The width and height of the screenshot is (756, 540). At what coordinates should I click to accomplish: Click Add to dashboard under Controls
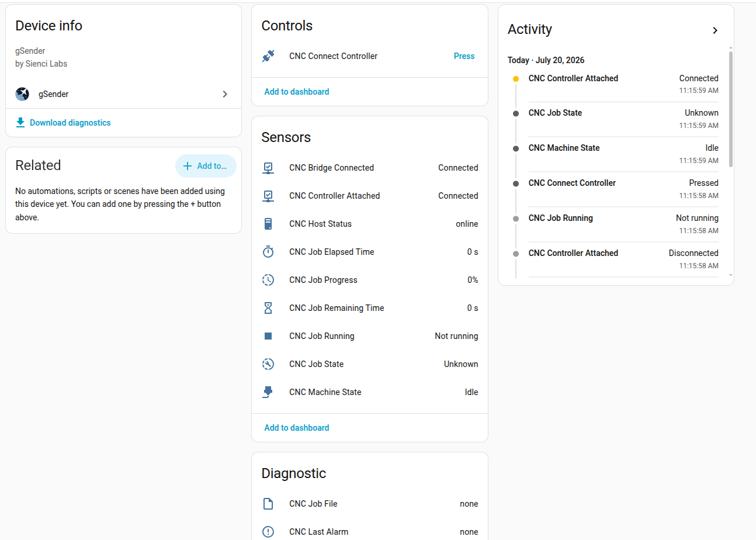pyautogui.click(x=297, y=92)
